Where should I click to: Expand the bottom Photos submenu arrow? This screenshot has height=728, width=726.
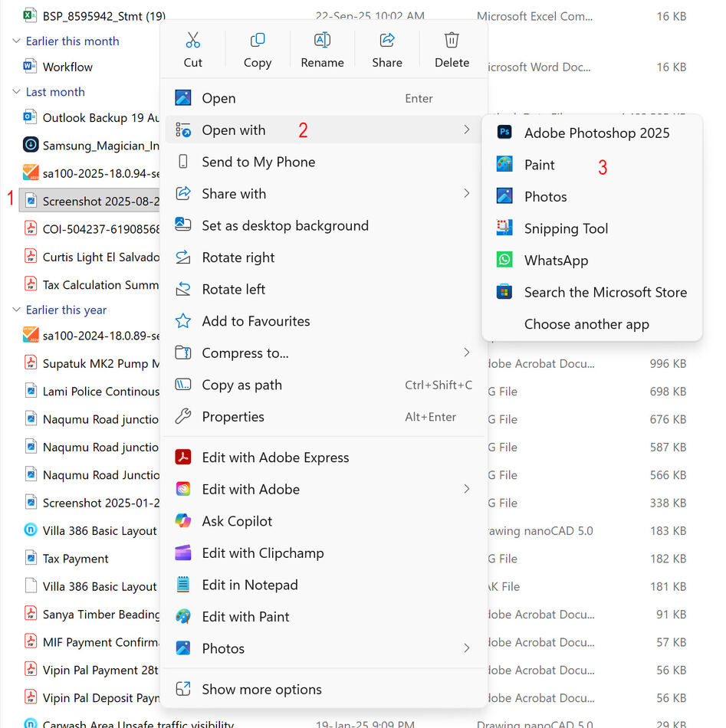pos(467,648)
